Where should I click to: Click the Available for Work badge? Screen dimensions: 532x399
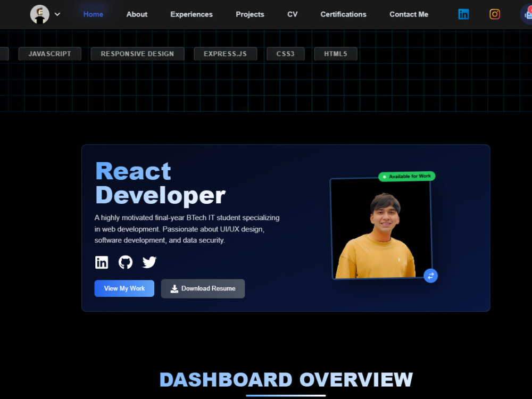[407, 177]
